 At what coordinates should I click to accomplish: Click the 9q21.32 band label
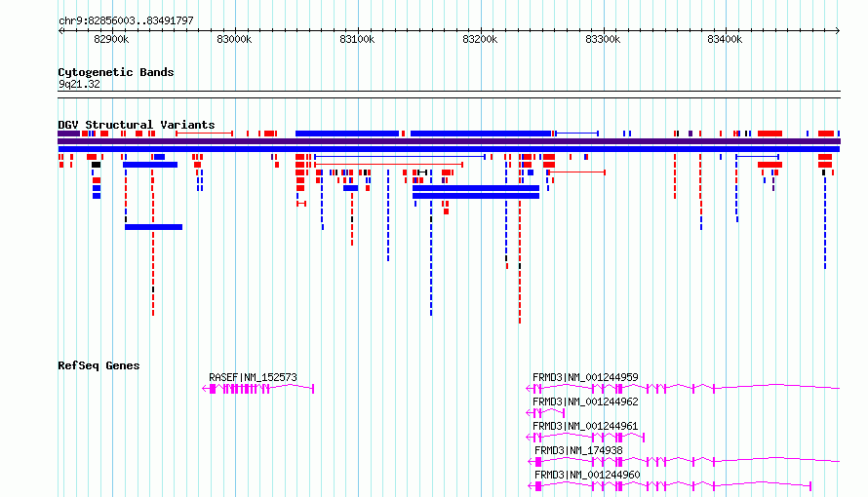[79, 84]
